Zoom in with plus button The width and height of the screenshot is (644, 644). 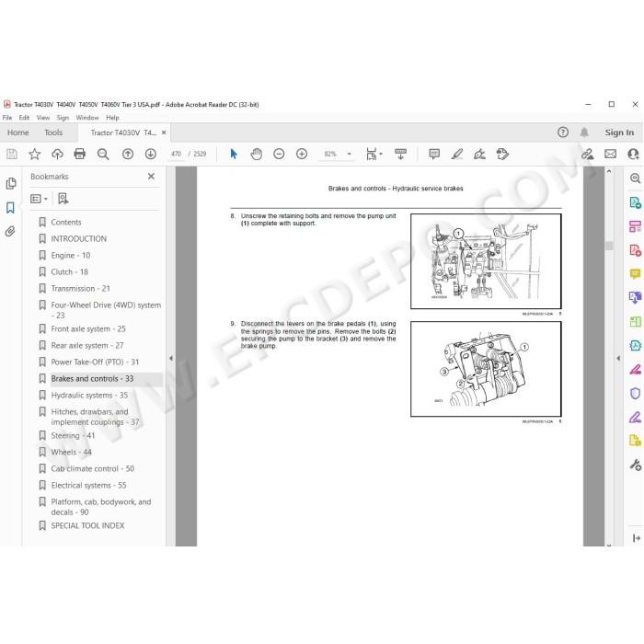[302, 154]
